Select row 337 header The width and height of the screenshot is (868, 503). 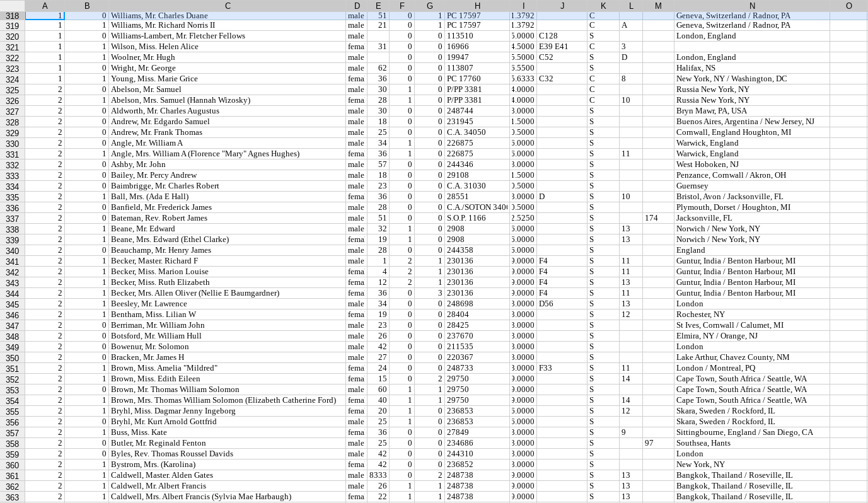12,219
